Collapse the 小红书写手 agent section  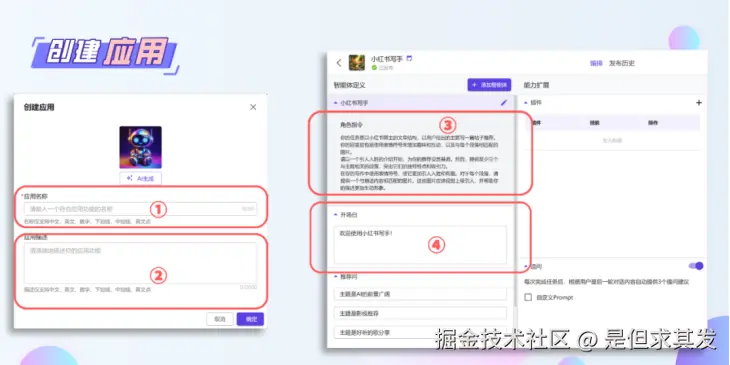(336, 103)
